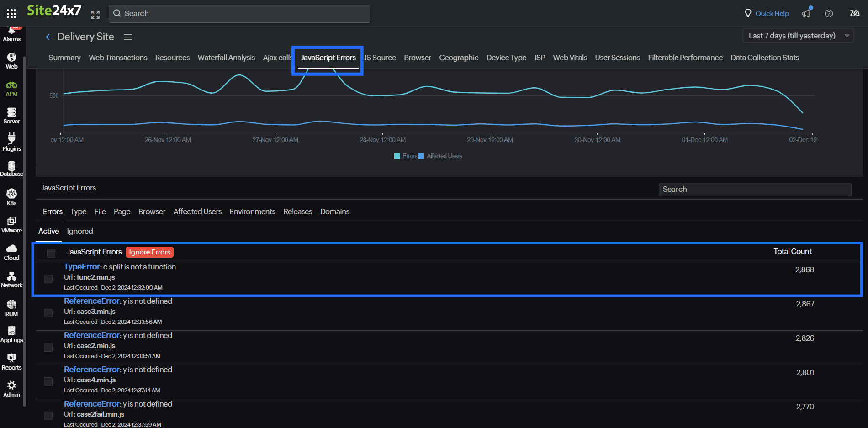This screenshot has height=428, width=868.
Task: Open RUM section in the sidebar
Action: click(x=12, y=308)
